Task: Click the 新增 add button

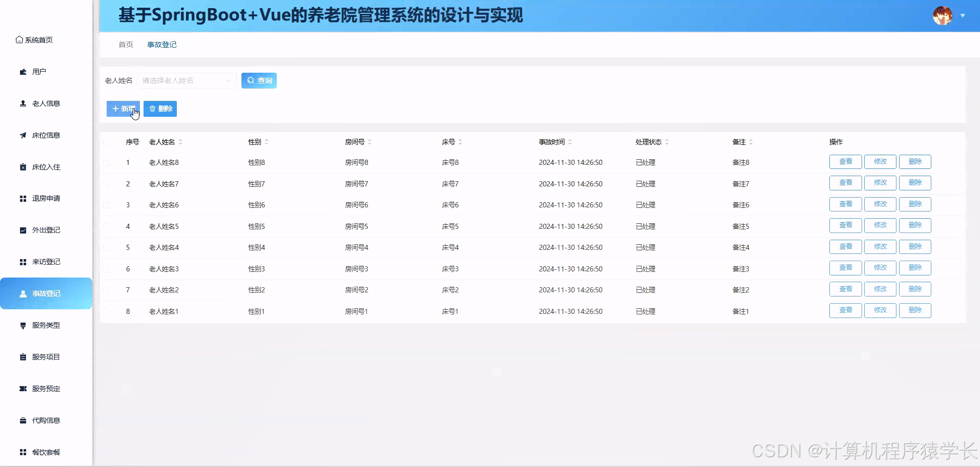Action: click(x=123, y=109)
